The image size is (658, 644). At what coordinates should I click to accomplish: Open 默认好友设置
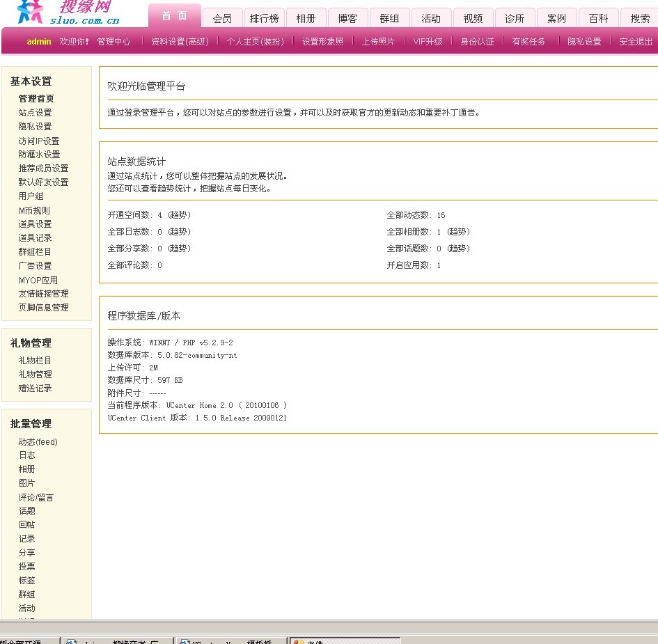coord(44,182)
